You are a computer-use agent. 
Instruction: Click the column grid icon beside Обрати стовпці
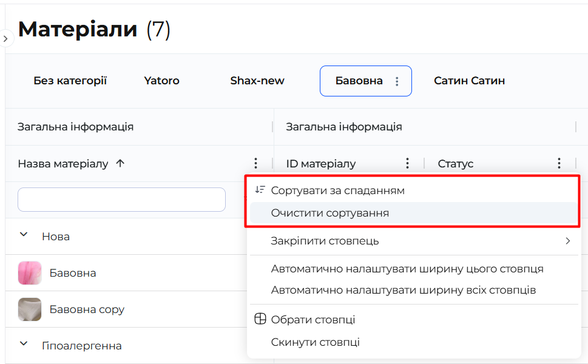click(260, 320)
